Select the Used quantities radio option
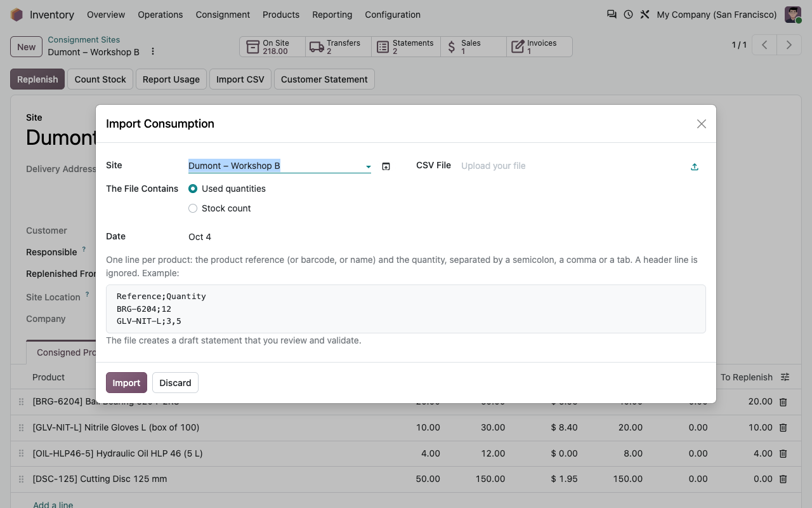Viewport: 812px width, 508px height. (193, 189)
